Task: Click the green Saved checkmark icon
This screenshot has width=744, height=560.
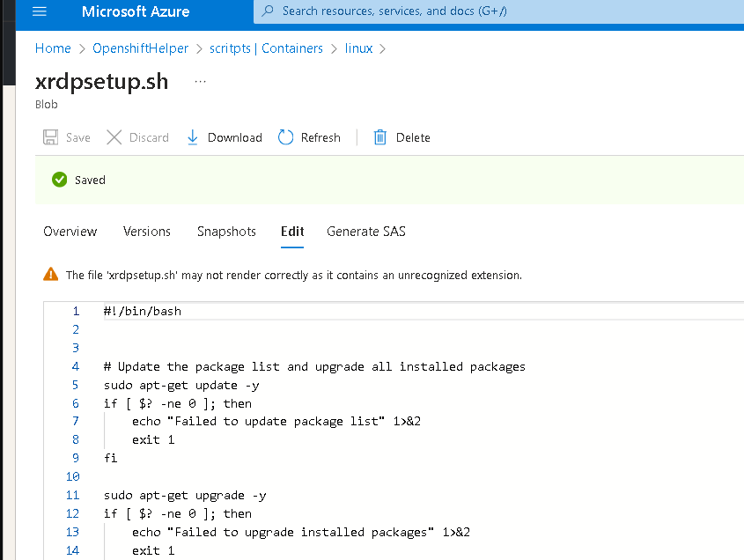Action: tap(59, 180)
